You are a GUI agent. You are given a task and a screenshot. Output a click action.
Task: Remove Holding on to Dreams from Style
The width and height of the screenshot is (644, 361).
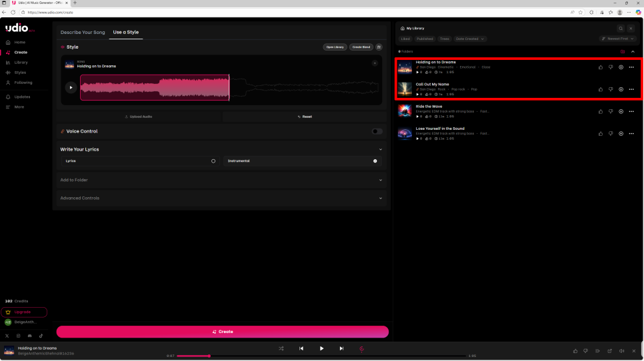(x=375, y=63)
